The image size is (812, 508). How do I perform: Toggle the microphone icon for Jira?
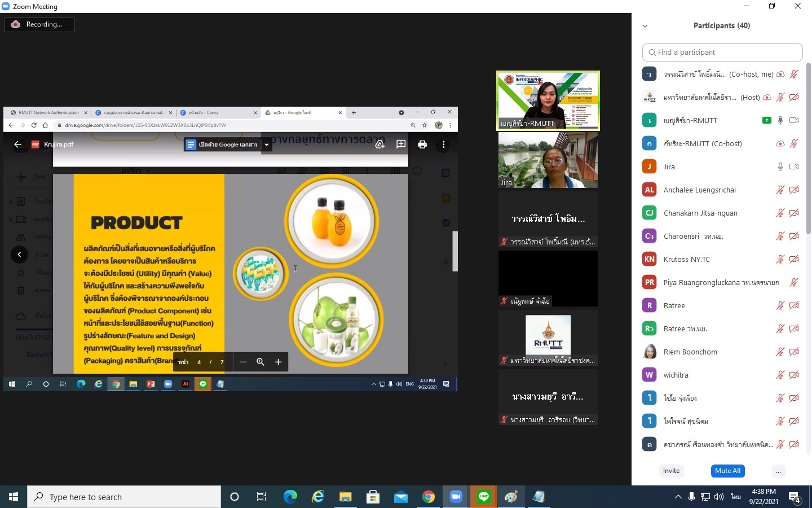[780, 167]
